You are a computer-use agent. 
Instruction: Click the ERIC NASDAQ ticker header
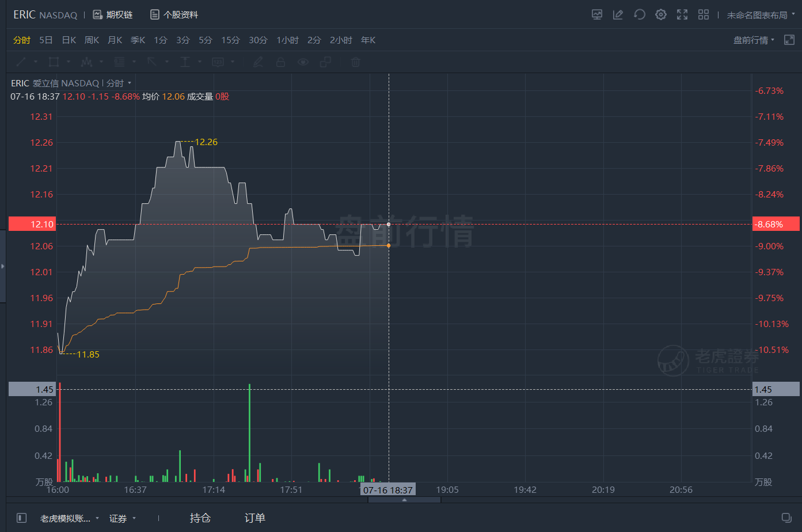45,14
